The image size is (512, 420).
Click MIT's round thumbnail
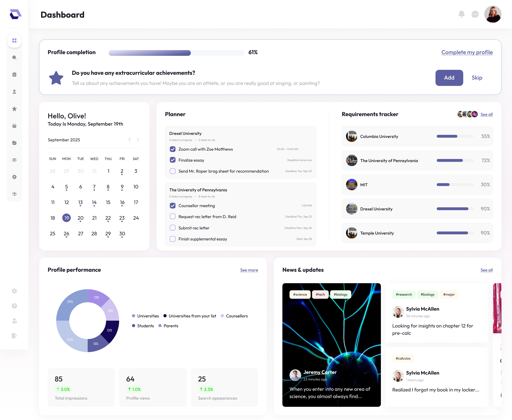click(x=352, y=185)
